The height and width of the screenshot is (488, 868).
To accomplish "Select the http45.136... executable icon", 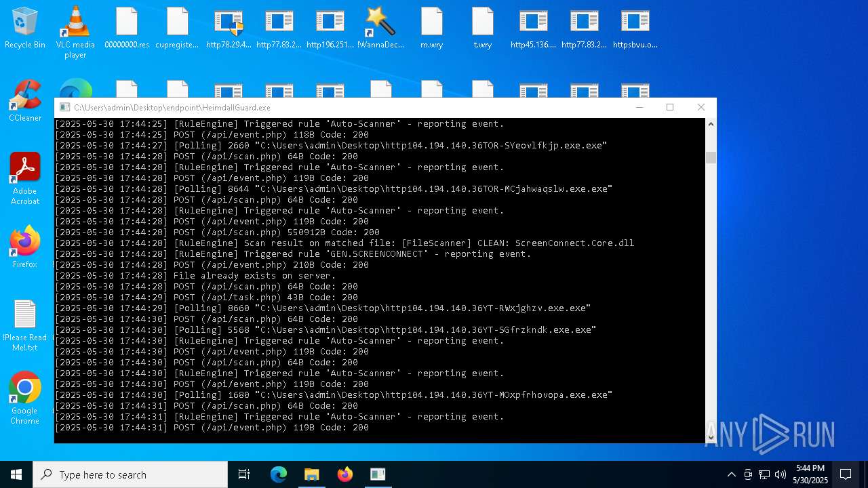I will point(533,28).
